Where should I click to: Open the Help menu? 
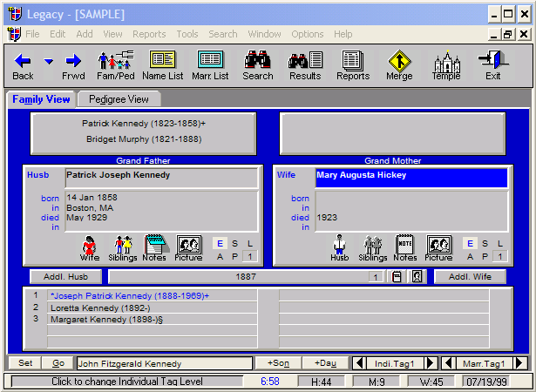click(x=343, y=34)
